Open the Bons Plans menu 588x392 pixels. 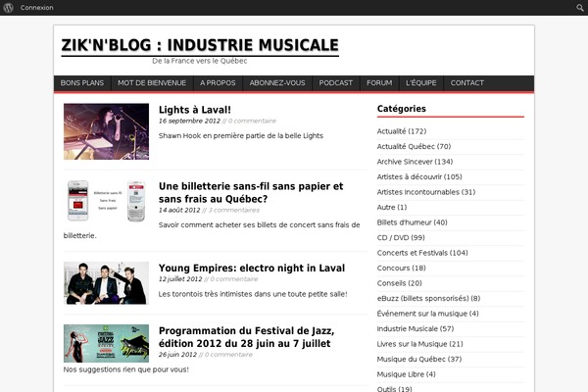tap(82, 83)
